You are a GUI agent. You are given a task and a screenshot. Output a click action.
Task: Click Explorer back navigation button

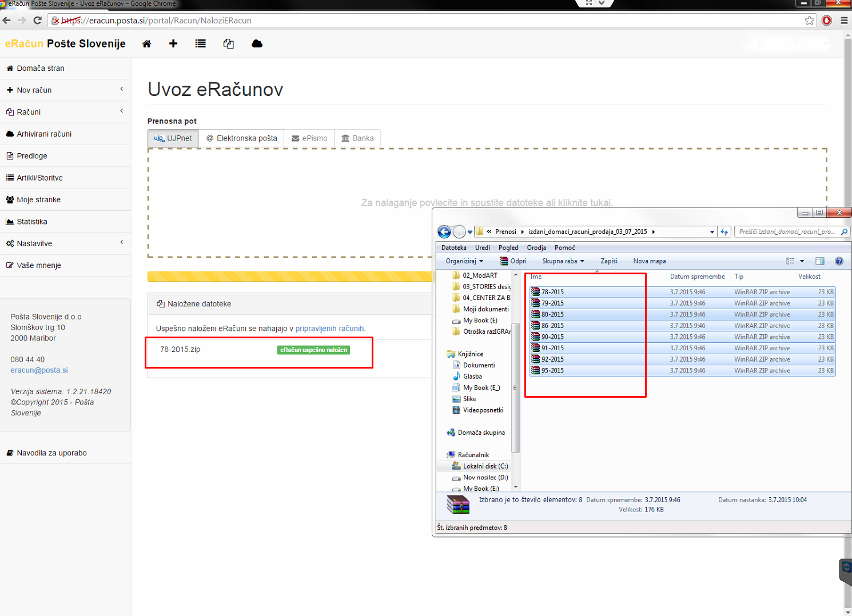pyautogui.click(x=444, y=232)
